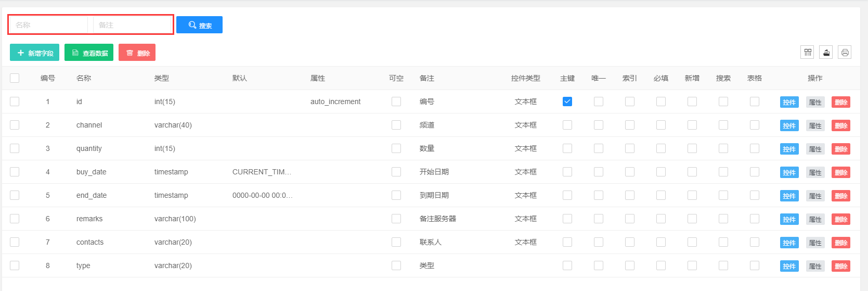Click the 搜索 search button

point(199,25)
